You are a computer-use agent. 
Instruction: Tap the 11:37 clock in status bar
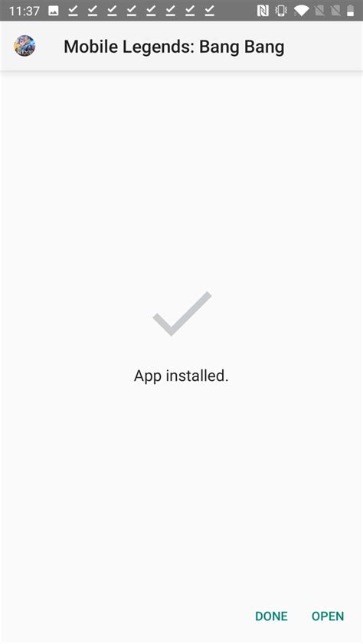pyautogui.click(x=24, y=11)
